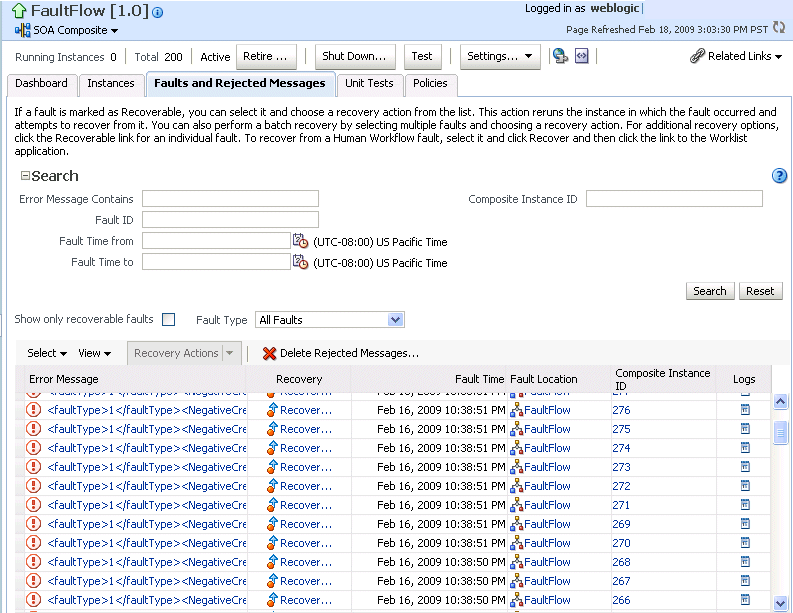
Task: Open the View dropdown in table toolbar
Action: (95, 353)
